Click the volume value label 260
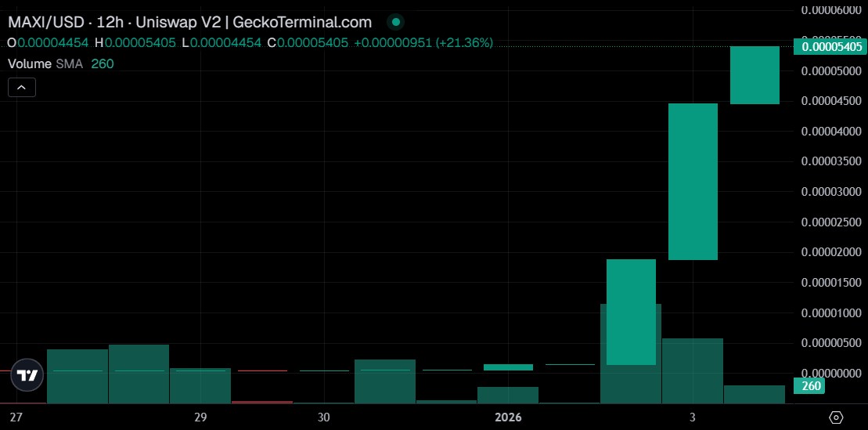The width and height of the screenshot is (868, 430). [810, 385]
